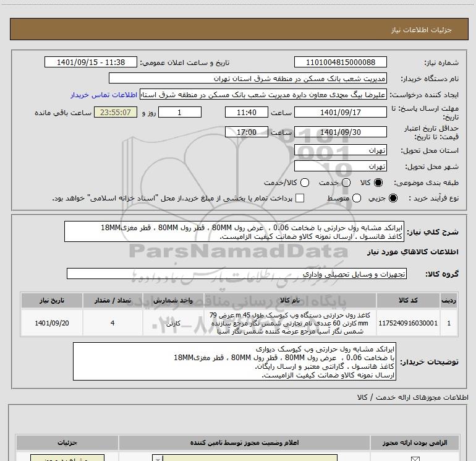Image resolution: width=476 pixels, height=461 pixels.
Task: Click the نام کالا column header
Action: click(x=290, y=301)
